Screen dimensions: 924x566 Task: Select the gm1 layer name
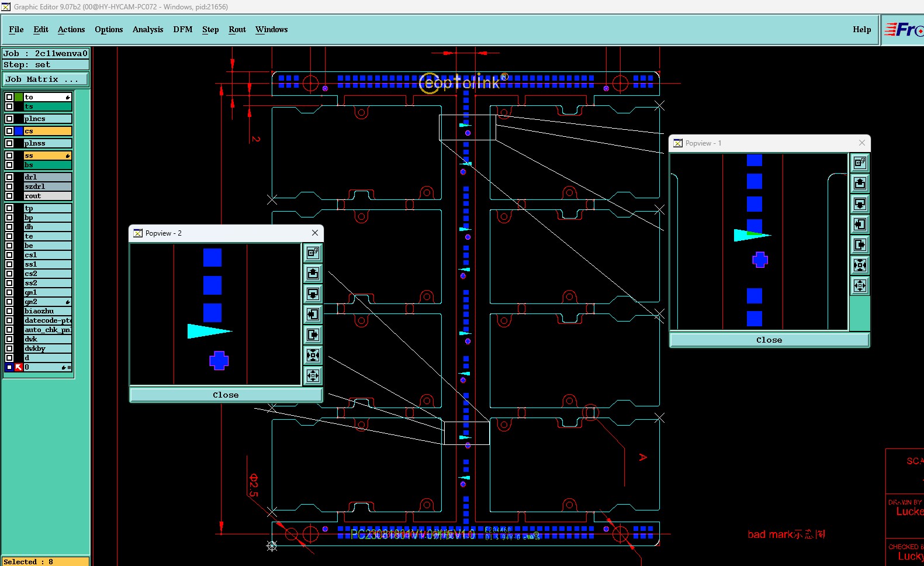click(48, 292)
